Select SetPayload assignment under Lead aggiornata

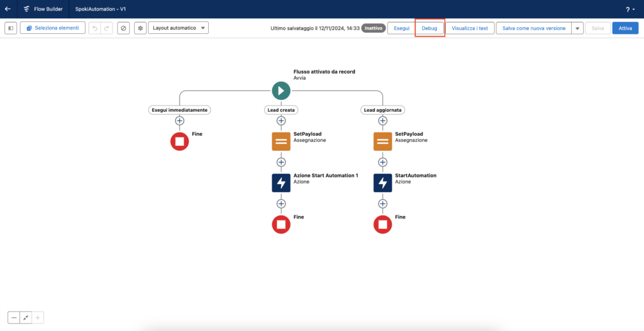click(x=382, y=141)
